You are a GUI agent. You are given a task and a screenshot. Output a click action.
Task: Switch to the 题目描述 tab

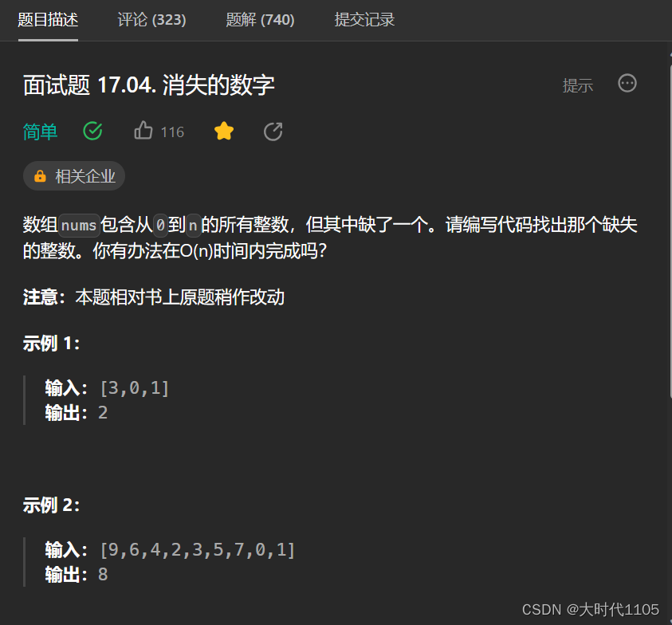(x=48, y=20)
